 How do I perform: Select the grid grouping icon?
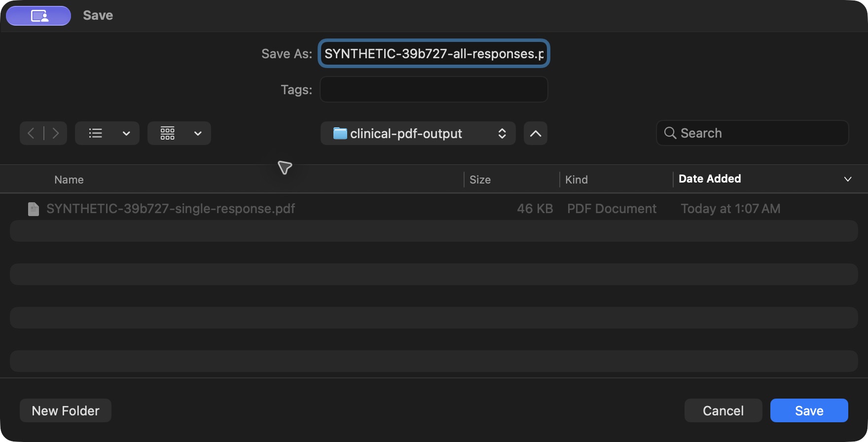pyautogui.click(x=168, y=133)
